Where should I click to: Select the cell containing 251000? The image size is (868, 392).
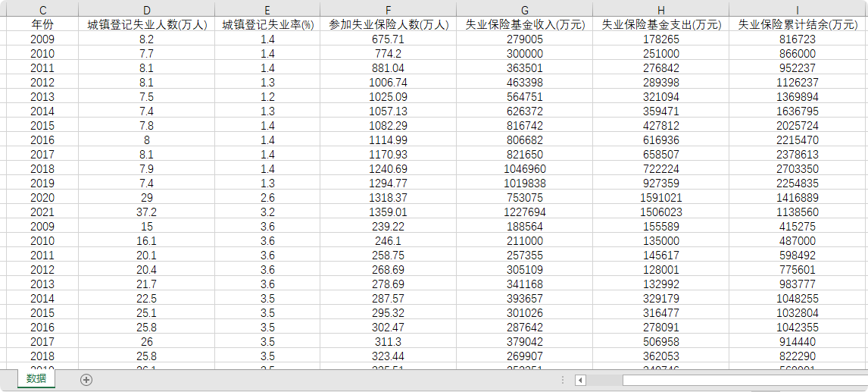(x=661, y=53)
